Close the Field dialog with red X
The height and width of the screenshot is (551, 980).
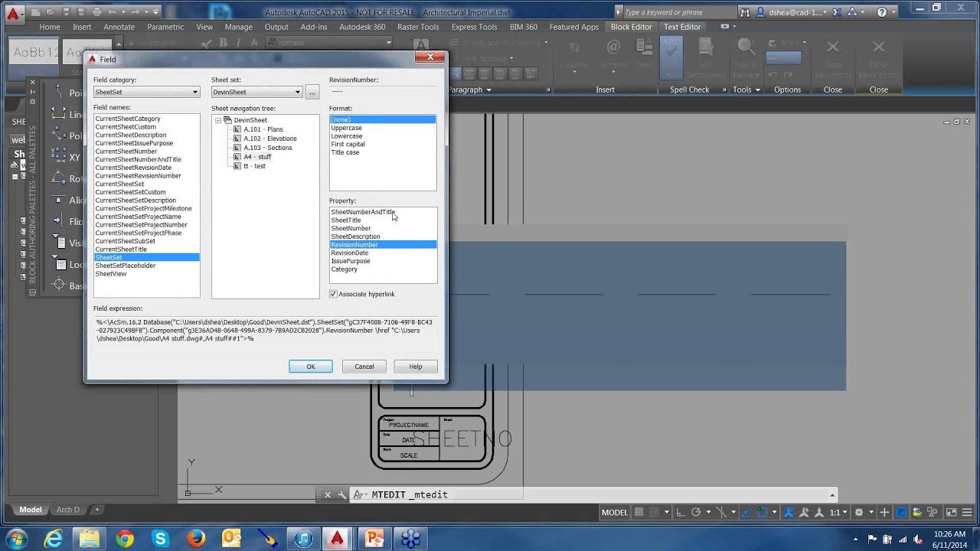[430, 57]
